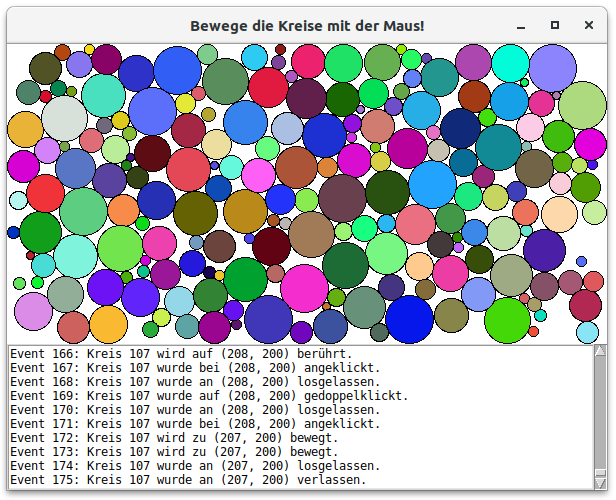Click the large peach-colored circle
This screenshot has width=616, height=500.
point(559,214)
